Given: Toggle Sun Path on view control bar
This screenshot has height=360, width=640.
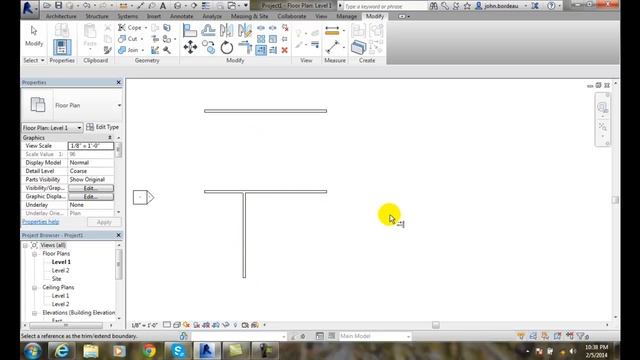Looking at the screenshot, I should coord(187,325).
